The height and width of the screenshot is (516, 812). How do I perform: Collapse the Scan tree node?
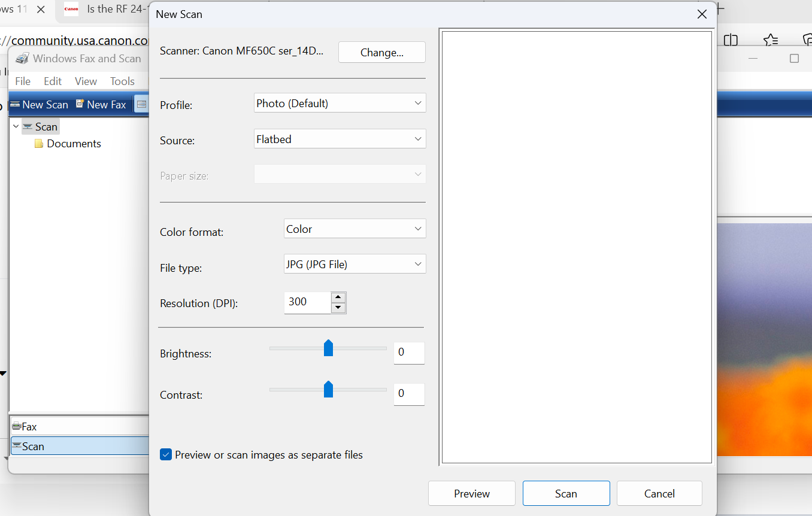click(16, 126)
